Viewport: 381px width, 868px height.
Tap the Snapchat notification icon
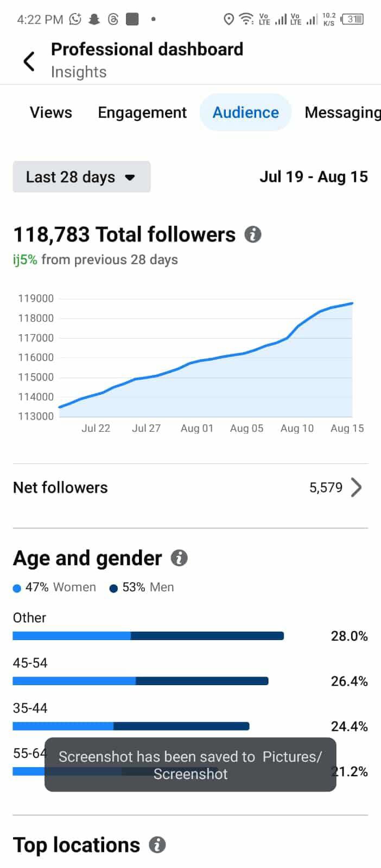[94, 20]
